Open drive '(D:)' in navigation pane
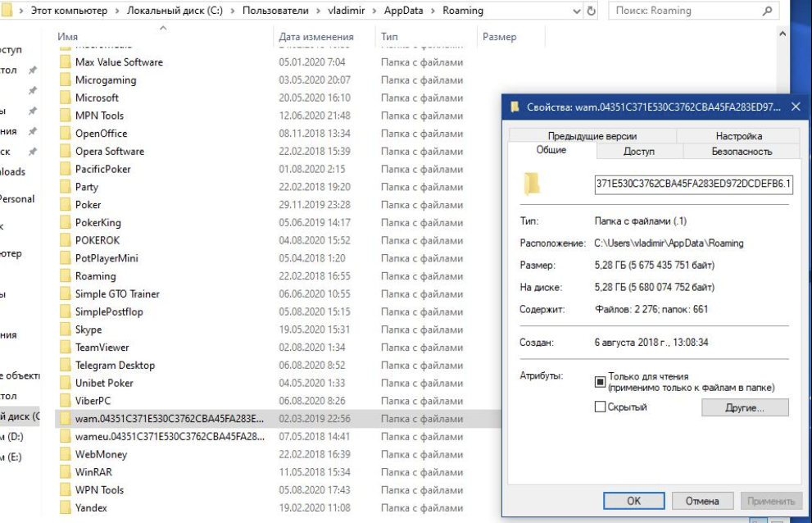The width and height of the screenshot is (812, 523). pyautogui.click(x=12, y=436)
